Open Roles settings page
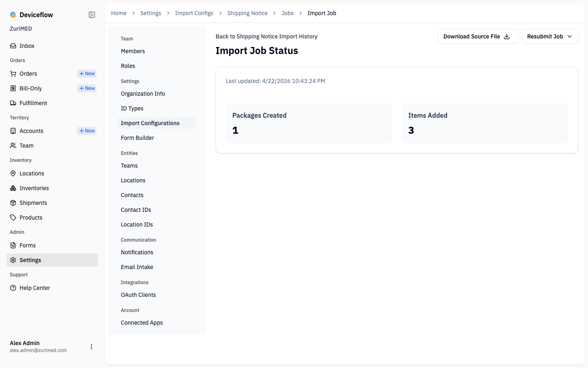The height and width of the screenshot is (368, 588). pyautogui.click(x=157, y=66)
